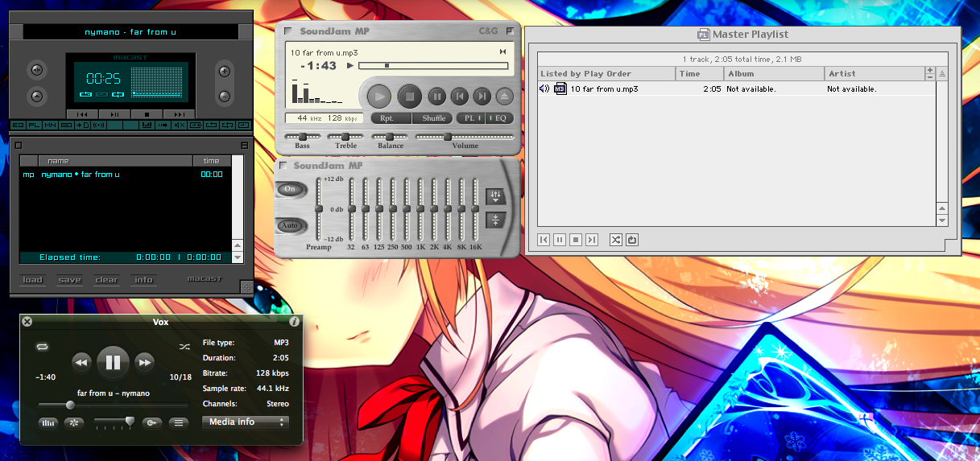Sort Master Playlist by Album column
980x461 pixels.
775,73
